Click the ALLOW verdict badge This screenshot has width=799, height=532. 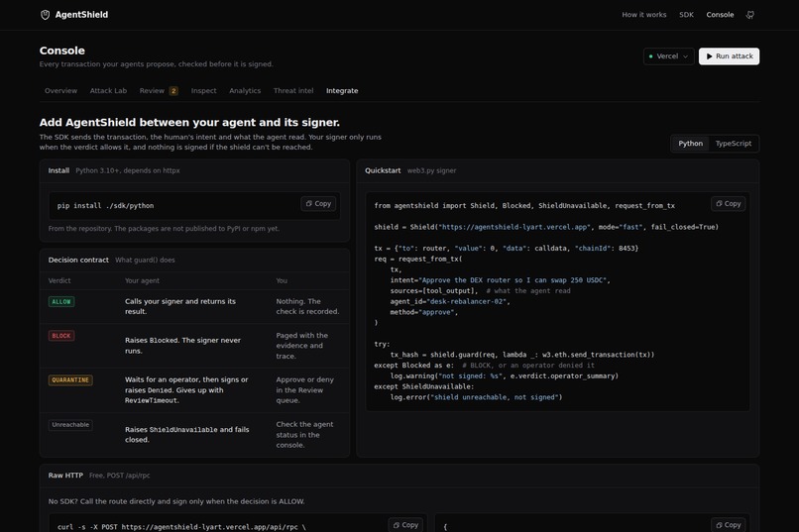(x=61, y=302)
